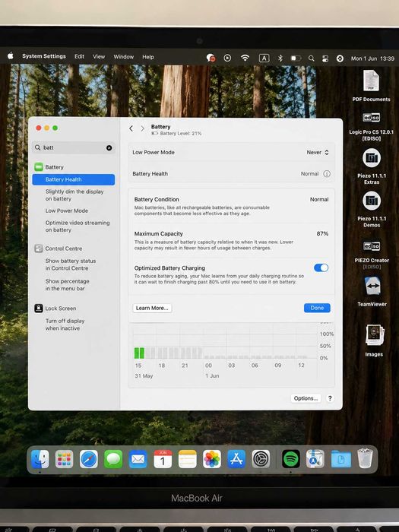Viewport: 399px width, 532px height.
Task: Click the Options... button
Action: pos(306,398)
